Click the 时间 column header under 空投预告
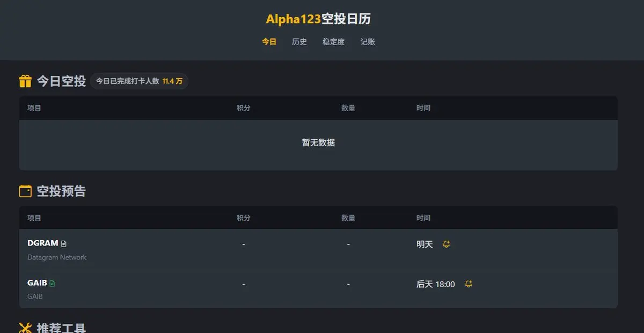The image size is (644, 333). (423, 218)
